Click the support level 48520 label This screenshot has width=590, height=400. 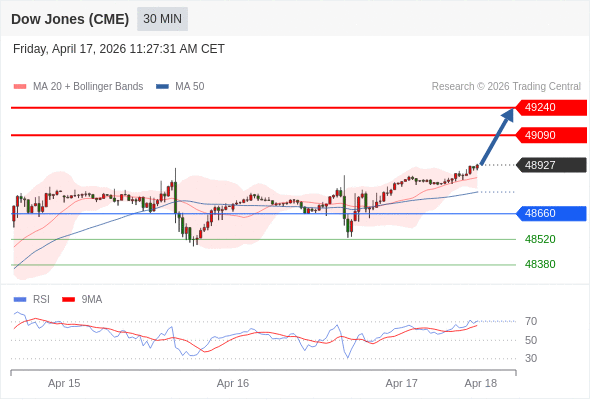[540, 239]
